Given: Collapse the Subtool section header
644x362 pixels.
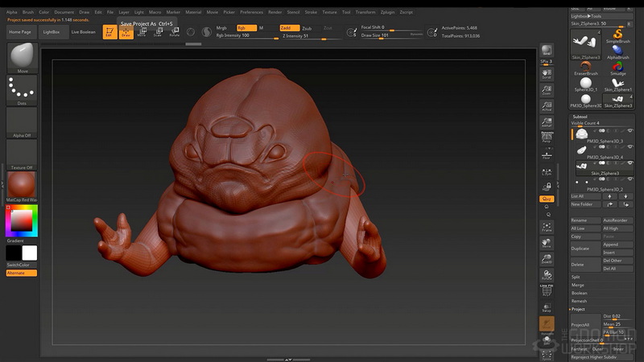Looking at the screenshot, I should pos(580,117).
